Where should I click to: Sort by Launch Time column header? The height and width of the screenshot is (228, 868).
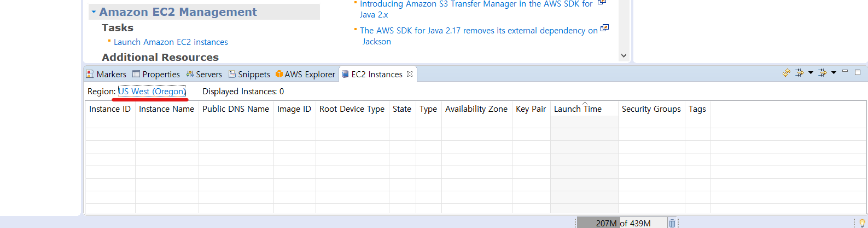(x=584, y=109)
